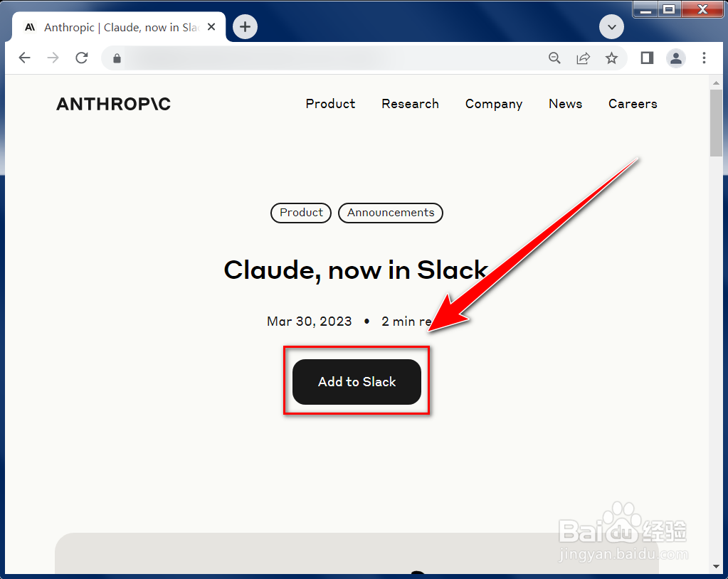Maximize the browser window
The width and height of the screenshot is (728, 579).
[669, 9]
